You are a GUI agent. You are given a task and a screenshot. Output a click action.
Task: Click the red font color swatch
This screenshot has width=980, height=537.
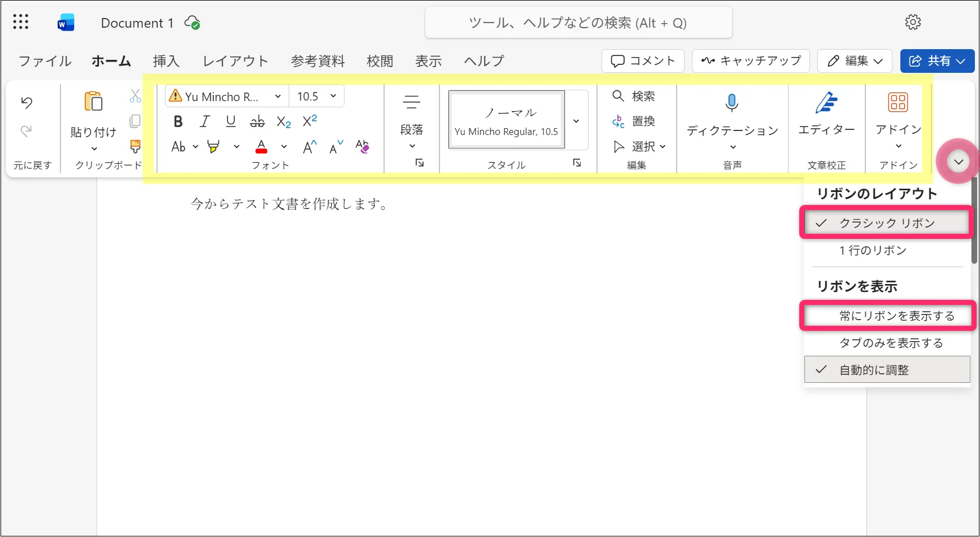[x=261, y=147]
